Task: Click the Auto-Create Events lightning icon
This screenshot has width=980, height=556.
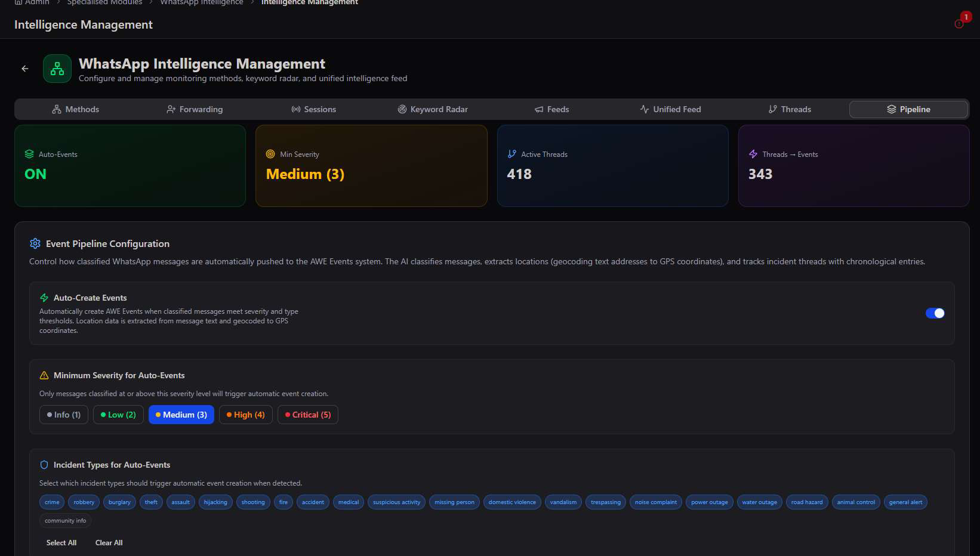Action: (x=44, y=298)
